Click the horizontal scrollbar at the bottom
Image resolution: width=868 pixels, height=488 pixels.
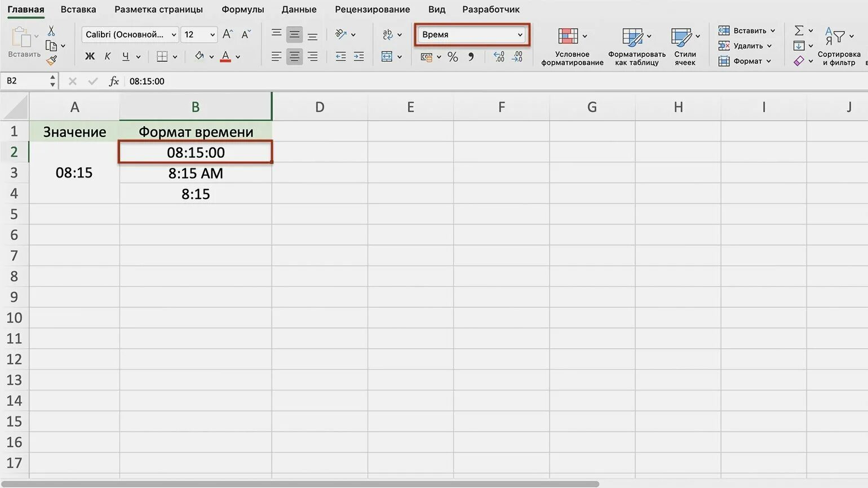(x=302, y=484)
